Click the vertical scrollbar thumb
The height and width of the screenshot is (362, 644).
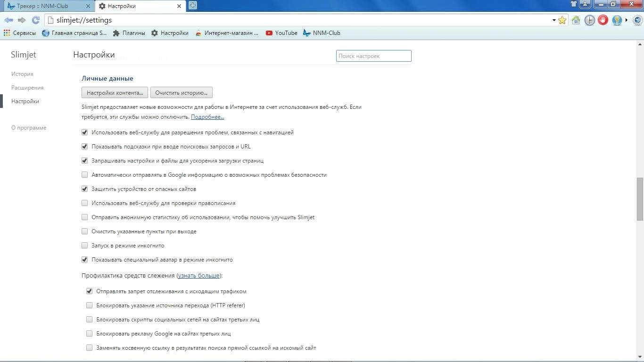(x=640, y=199)
